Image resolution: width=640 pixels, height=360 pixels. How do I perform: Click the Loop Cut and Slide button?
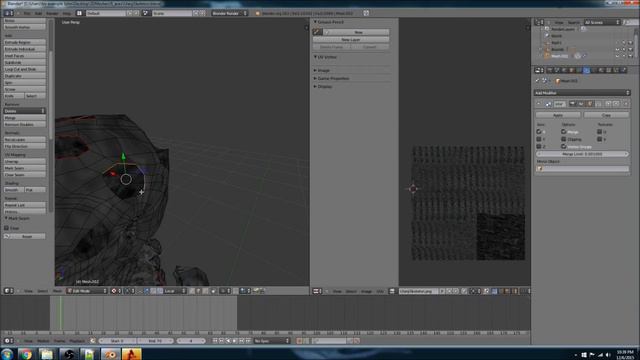(x=24, y=69)
